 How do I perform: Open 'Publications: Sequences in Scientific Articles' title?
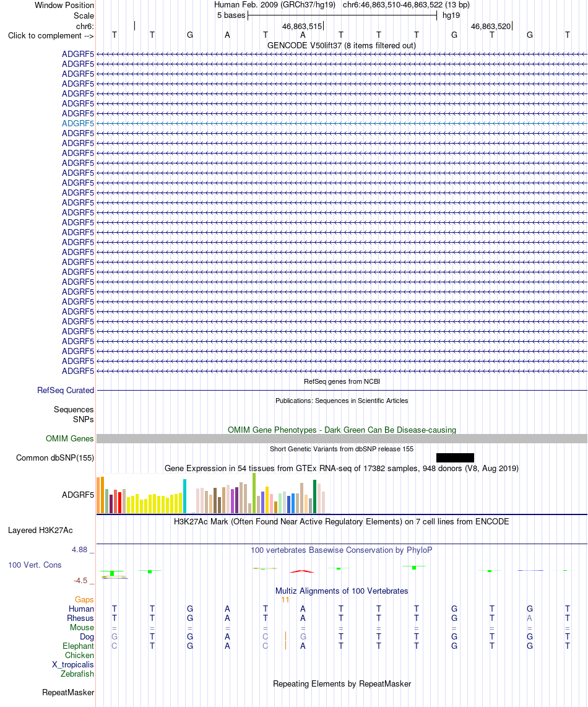tap(342, 401)
